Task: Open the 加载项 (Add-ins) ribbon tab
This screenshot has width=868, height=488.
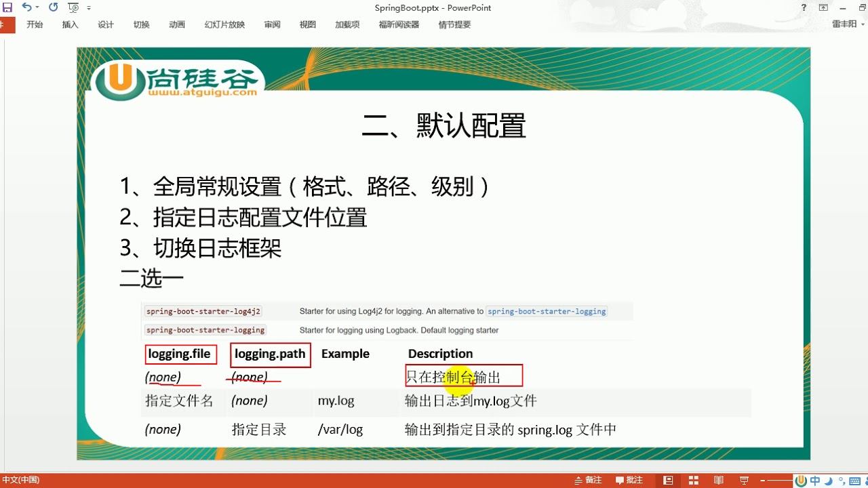Action: point(347,24)
